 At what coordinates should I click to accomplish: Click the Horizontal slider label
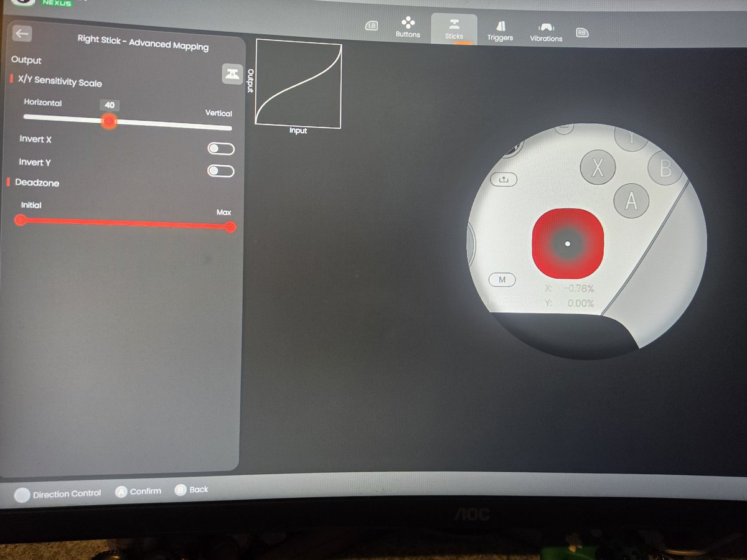point(43,103)
